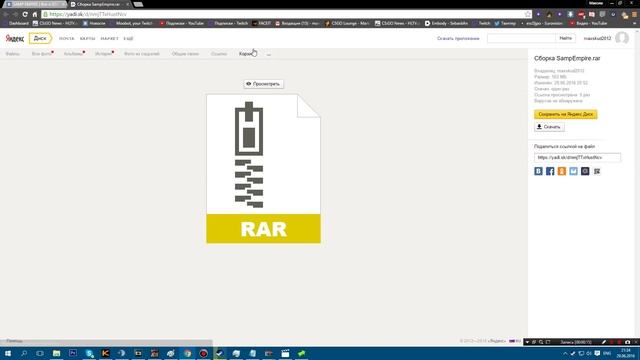Click the taskbar clock and date
The image size is (640, 360).
pyautogui.click(x=625, y=353)
